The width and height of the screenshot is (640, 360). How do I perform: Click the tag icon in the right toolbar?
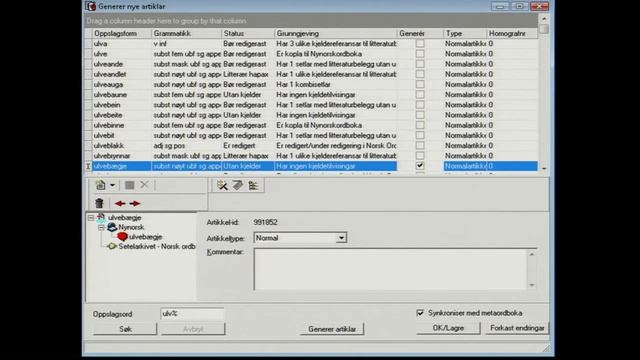pos(238,185)
